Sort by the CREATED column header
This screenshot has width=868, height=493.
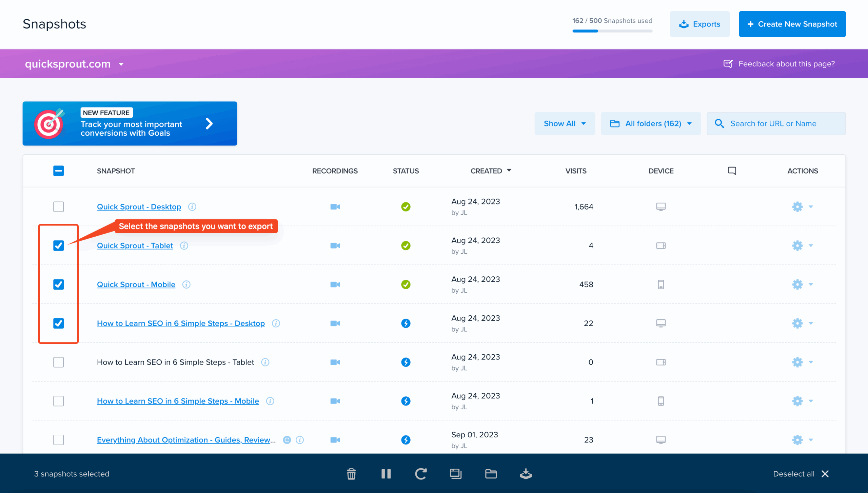click(491, 171)
